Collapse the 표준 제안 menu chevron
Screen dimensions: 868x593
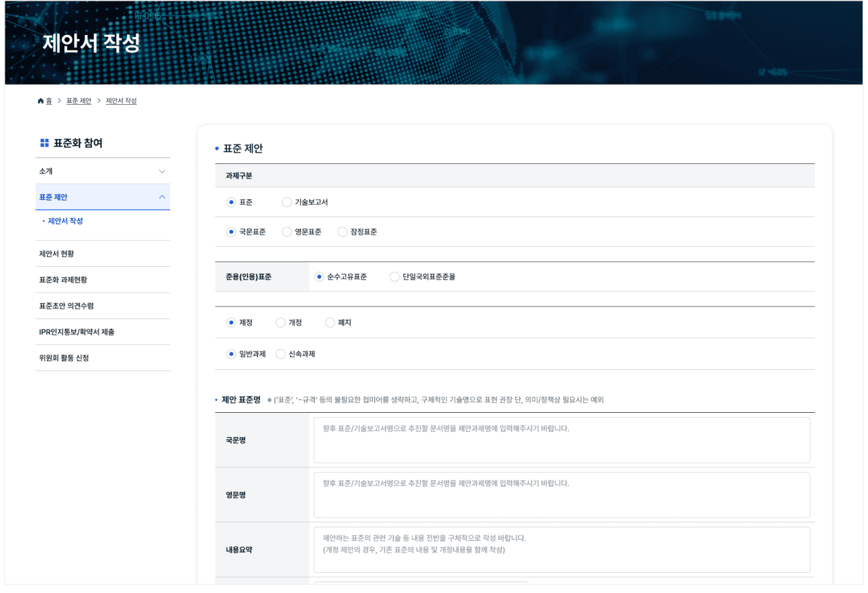tap(162, 197)
